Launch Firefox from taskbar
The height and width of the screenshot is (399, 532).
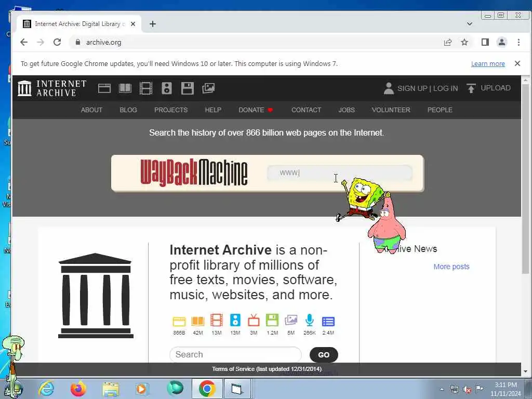[78, 389]
